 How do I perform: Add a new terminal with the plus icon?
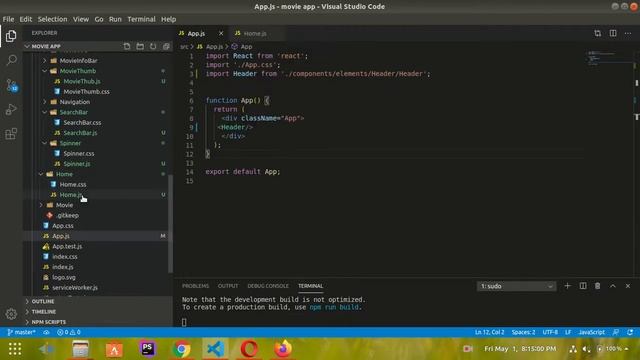[567, 286]
